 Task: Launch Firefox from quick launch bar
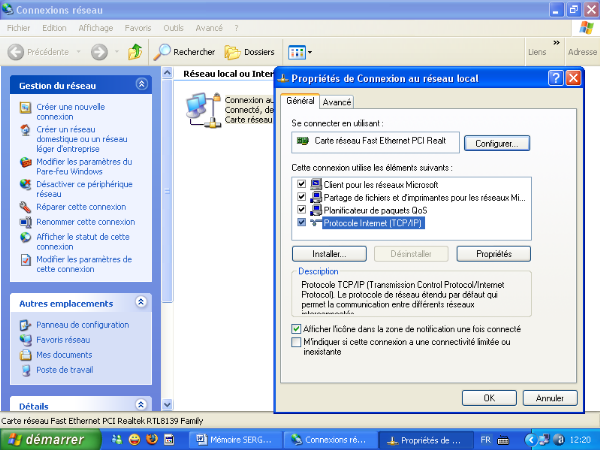(x=152, y=440)
